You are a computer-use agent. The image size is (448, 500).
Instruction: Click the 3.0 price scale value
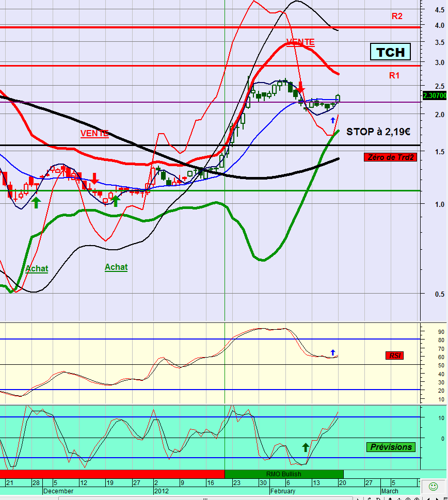[x=440, y=62]
